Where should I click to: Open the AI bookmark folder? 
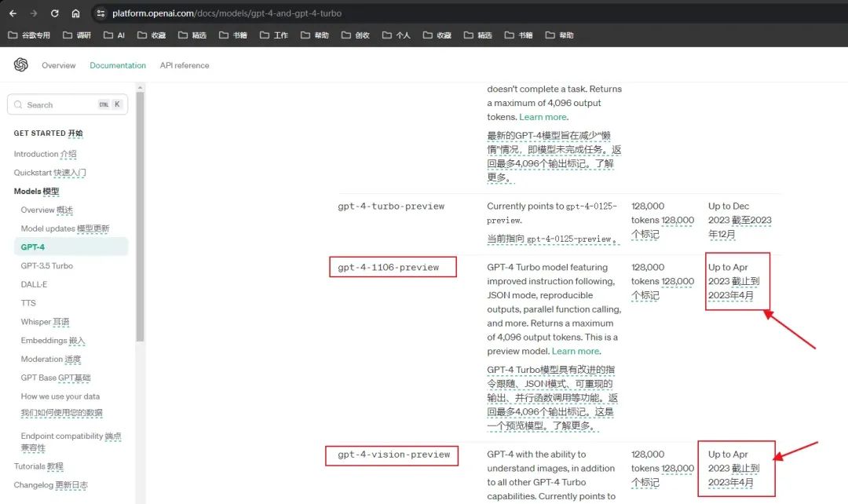coord(114,35)
